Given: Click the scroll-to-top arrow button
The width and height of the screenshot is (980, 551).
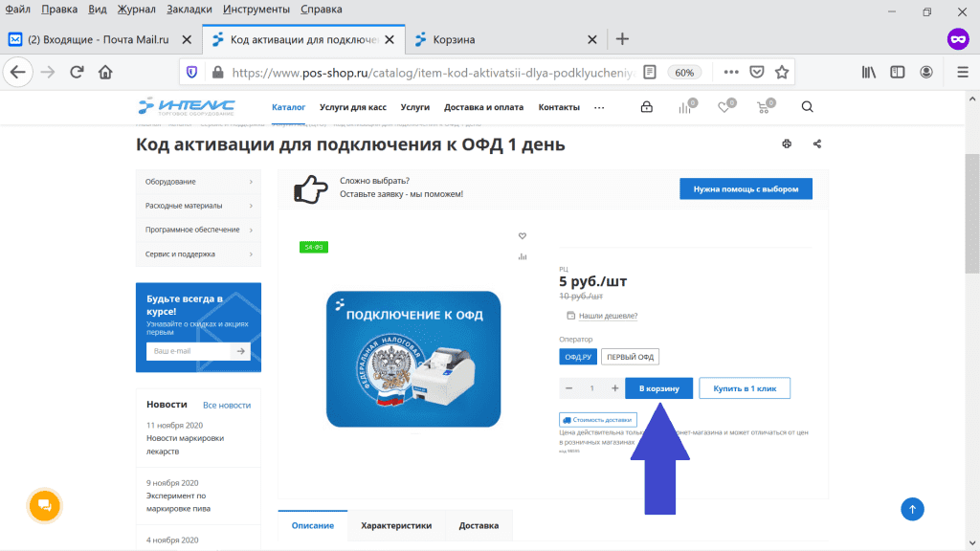Looking at the screenshot, I should click(x=912, y=509).
